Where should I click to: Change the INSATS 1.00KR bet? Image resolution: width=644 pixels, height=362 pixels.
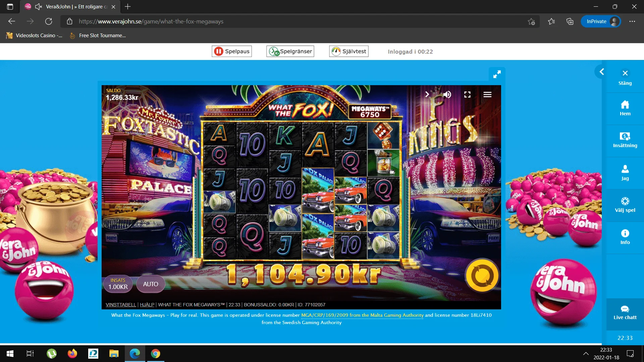click(x=118, y=284)
